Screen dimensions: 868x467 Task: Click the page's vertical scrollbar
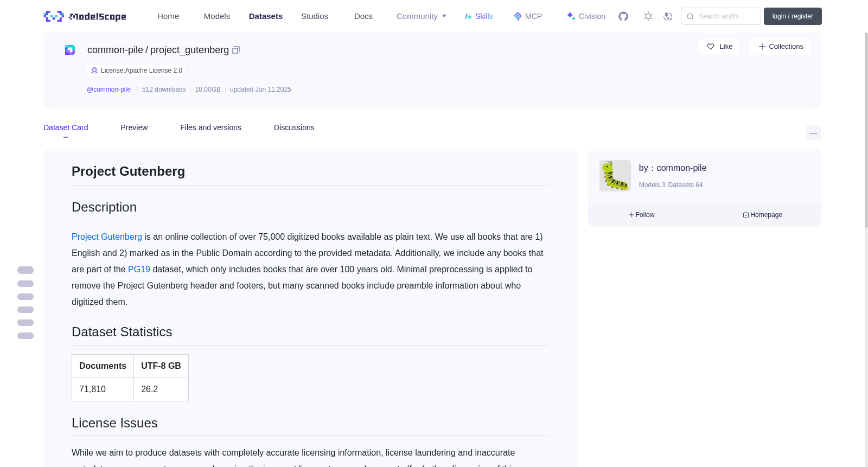coord(866,130)
